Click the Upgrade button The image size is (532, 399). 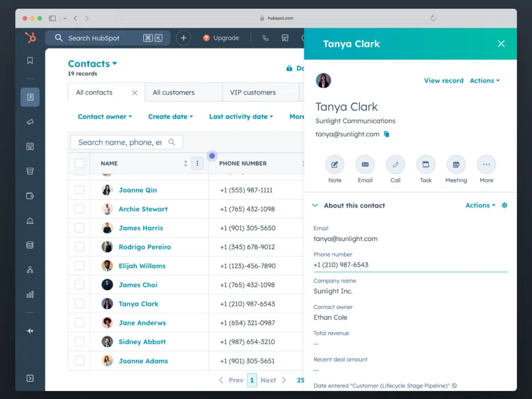(x=221, y=38)
